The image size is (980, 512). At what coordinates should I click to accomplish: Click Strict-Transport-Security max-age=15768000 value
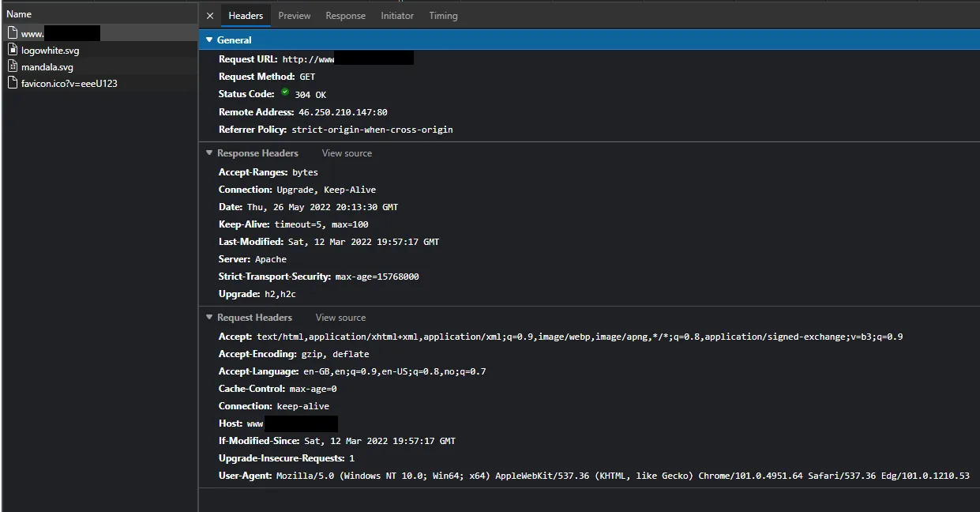[x=377, y=277]
